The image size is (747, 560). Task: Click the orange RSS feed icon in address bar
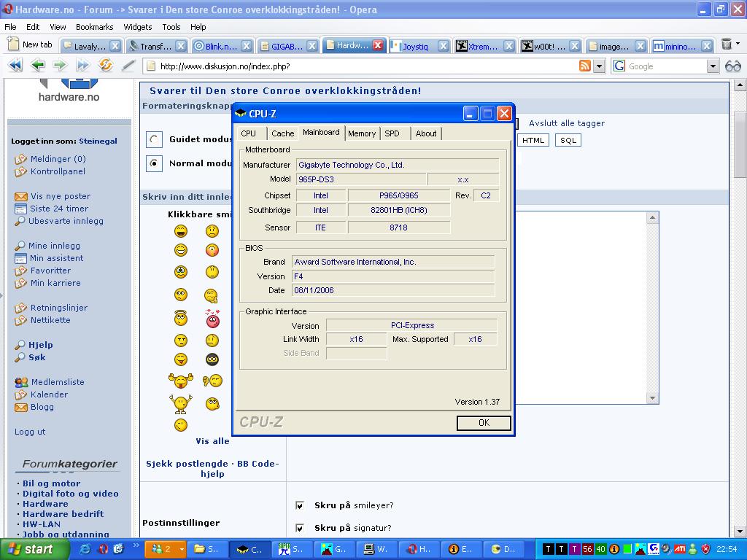click(x=584, y=66)
